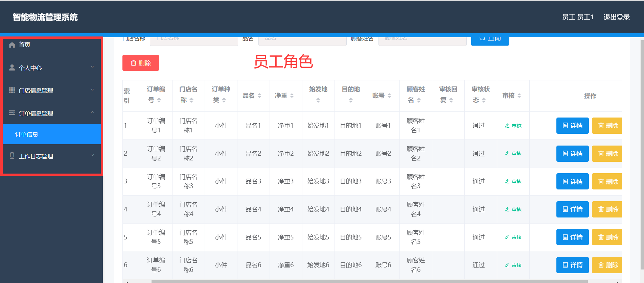Screen dimensions: 644x283
Task: Select cell 始发地5
Action: [x=318, y=237]
